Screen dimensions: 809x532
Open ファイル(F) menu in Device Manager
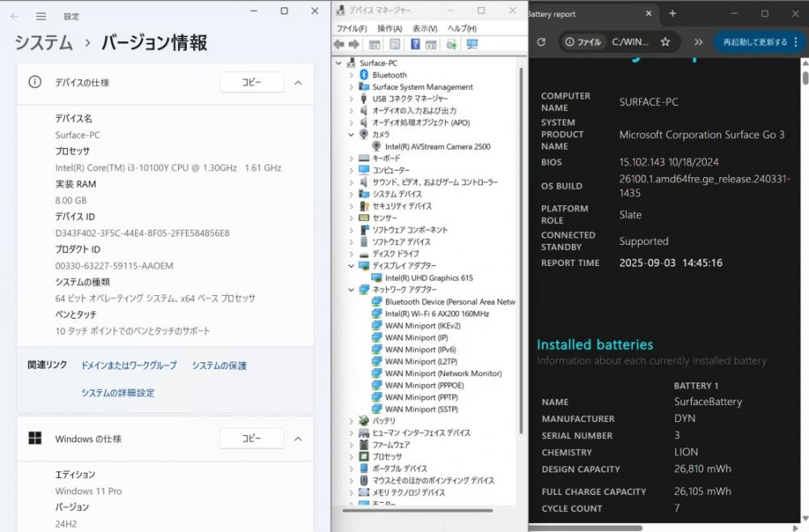[351, 28]
